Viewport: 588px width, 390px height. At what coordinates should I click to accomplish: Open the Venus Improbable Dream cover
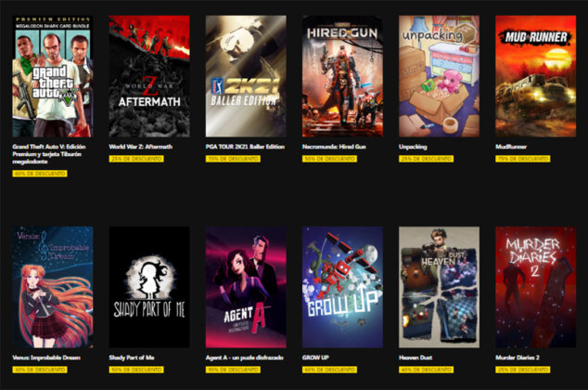pos(53,287)
